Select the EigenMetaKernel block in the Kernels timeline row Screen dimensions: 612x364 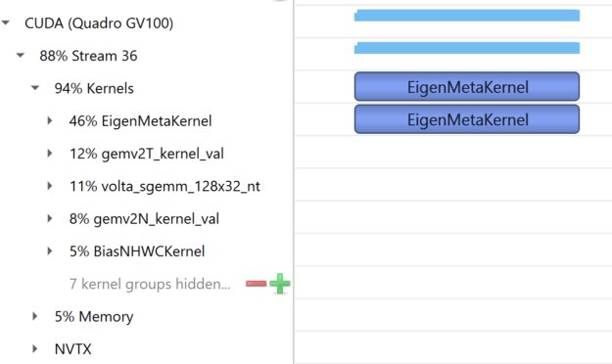(x=467, y=87)
